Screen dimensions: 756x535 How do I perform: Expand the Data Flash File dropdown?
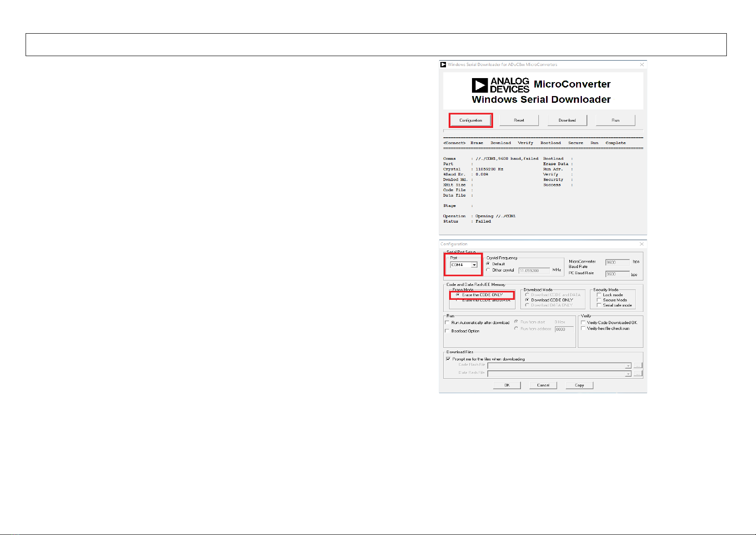click(x=628, y=373)
